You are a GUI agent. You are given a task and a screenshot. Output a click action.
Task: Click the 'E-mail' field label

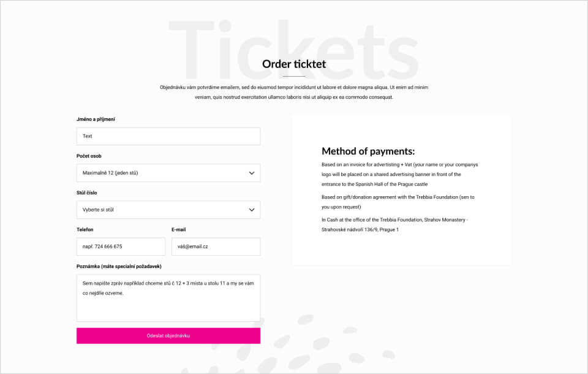pyautogui.click(x=178, y=230)
